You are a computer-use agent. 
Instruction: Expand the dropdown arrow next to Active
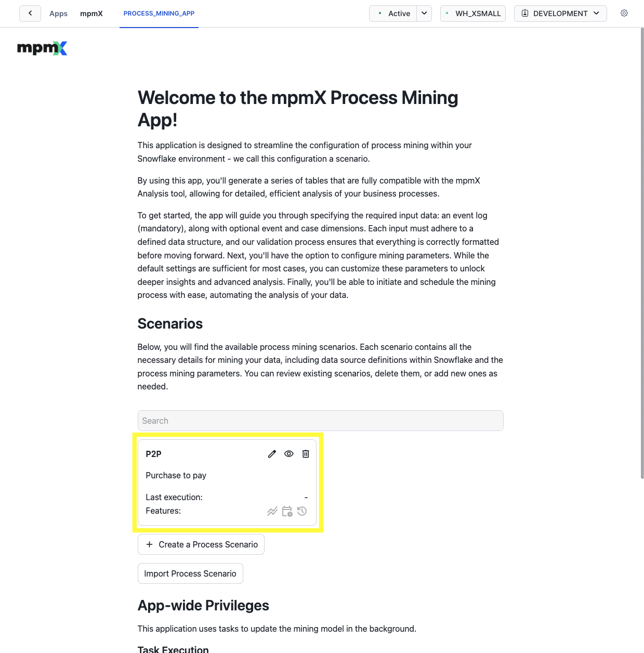(x=424, y=14)
